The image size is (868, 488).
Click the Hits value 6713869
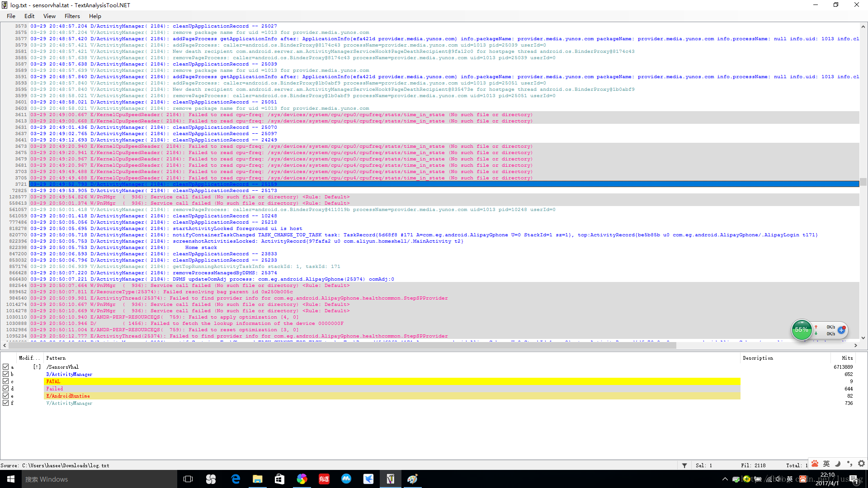[x=843, y=367]
